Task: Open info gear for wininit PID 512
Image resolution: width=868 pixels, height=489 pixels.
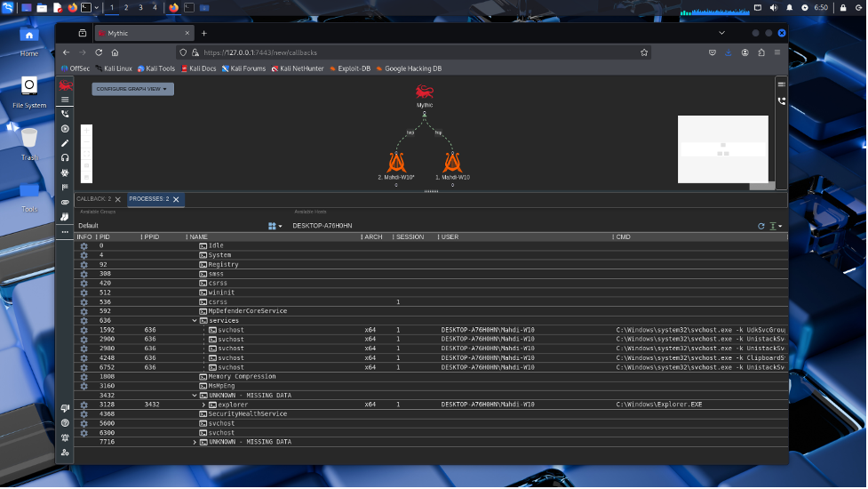Action: (x=84, y=293)
